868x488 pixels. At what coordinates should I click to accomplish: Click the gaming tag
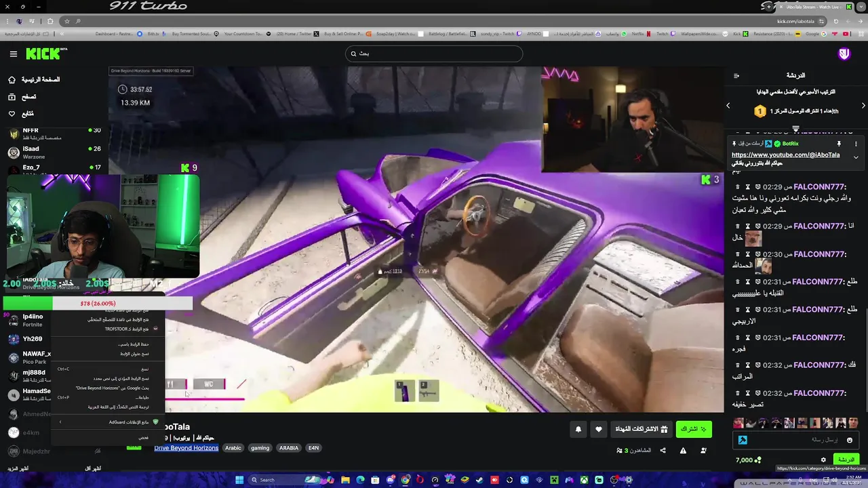(260, 448)
